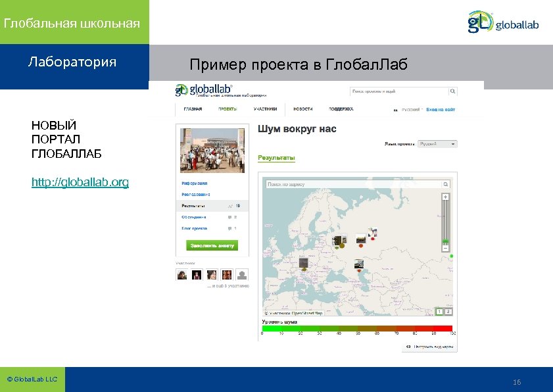Click the OpenStreetMap attribution link on map

(306, 313)
